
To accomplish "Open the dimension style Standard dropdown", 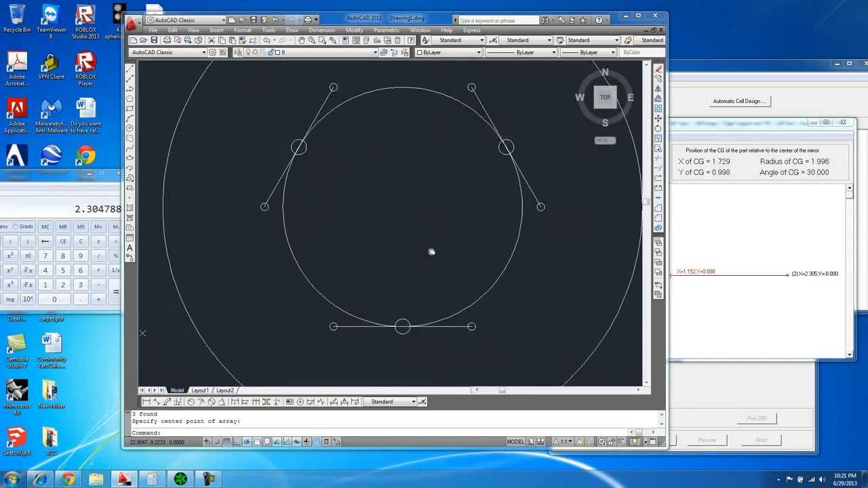I will pyautogui.click(x=524, y=40).
